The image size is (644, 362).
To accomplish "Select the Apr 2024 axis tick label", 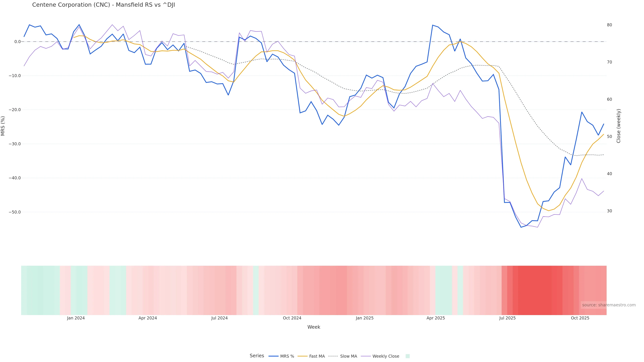I will [x=148, y=318].
